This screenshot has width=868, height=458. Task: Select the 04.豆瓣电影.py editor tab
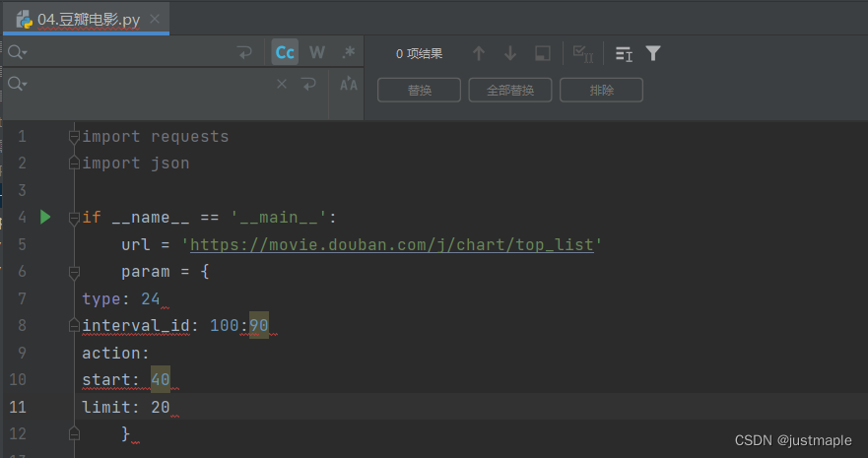(86, 19)
